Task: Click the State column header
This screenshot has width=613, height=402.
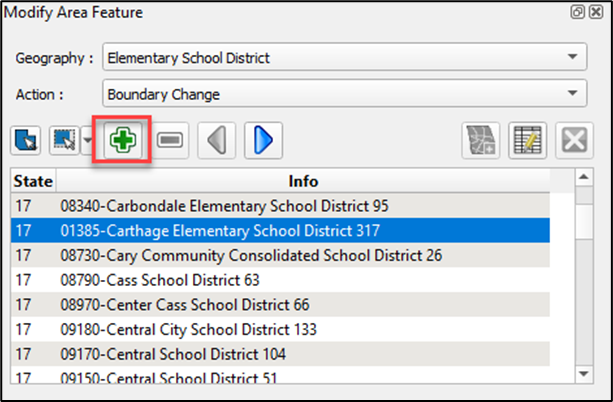Action: click(x=33, y=181)
